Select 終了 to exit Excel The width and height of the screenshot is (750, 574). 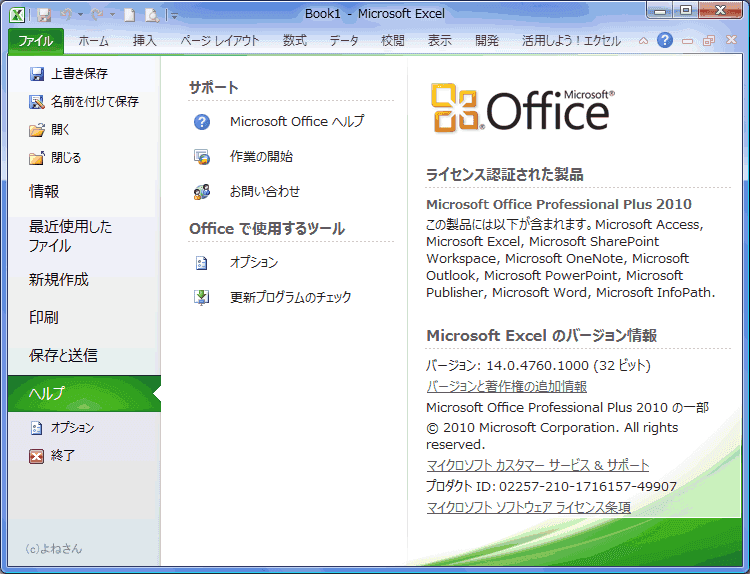(63, 456)
